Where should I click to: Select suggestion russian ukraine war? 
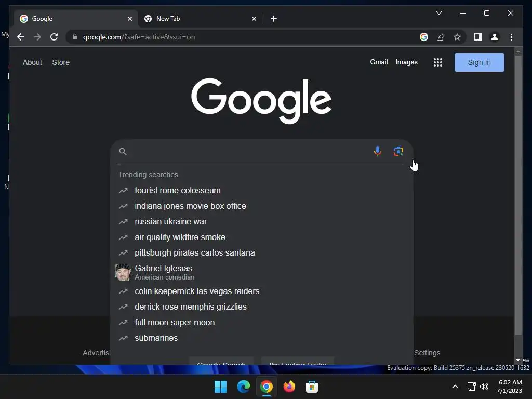pyautogui.click(x=262, y=221)
